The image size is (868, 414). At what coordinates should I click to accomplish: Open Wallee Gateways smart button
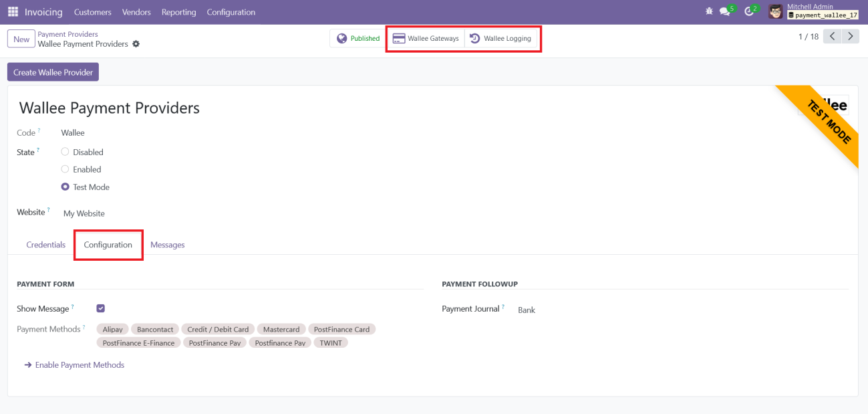point(426,39)
